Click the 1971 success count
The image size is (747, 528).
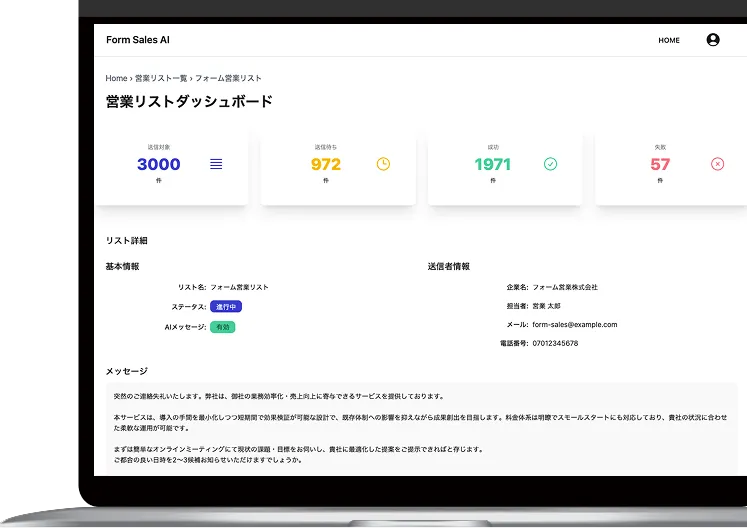pos(492,165)
